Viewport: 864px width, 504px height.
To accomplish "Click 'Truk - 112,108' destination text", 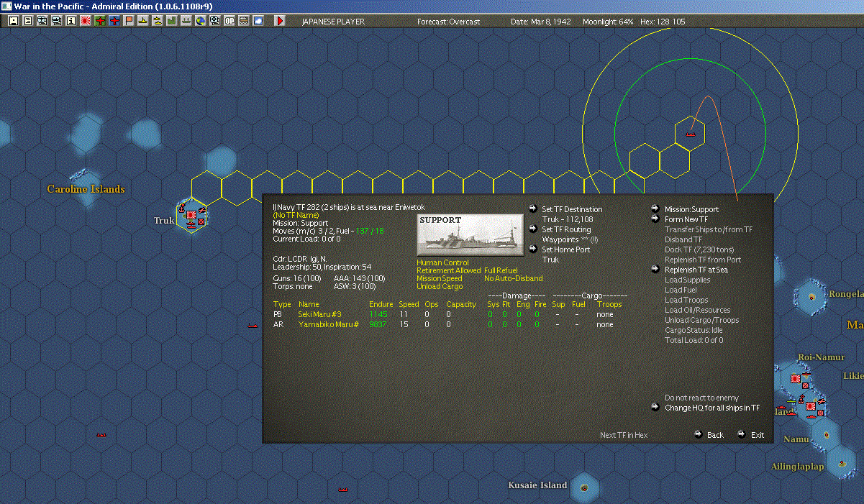I will coord(567,219).
